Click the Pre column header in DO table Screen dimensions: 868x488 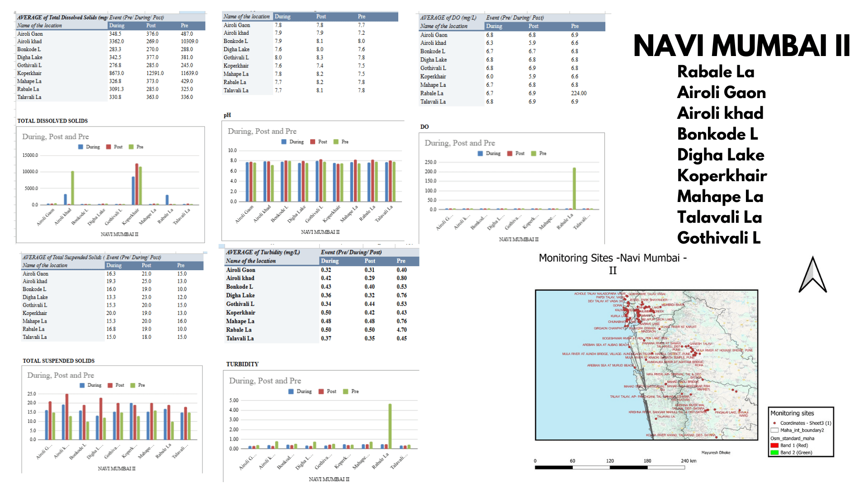[x=575, y=26]
